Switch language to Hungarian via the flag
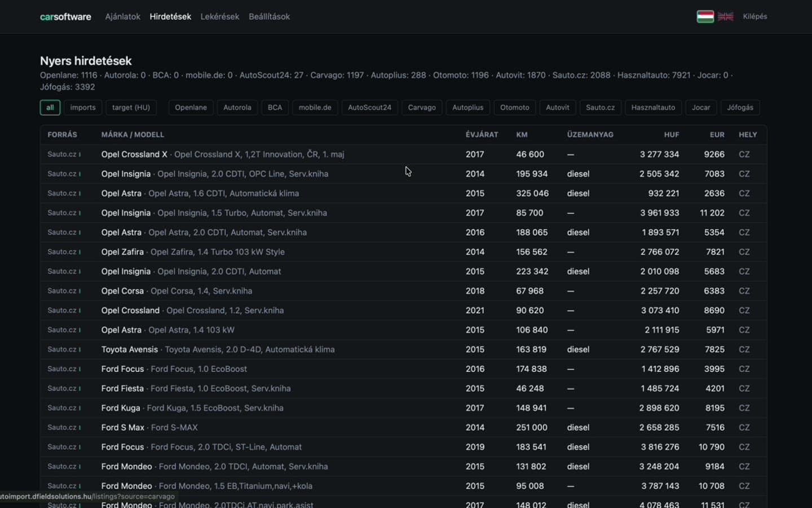Screen dimensions: 812x508 (x=705, y=16)
